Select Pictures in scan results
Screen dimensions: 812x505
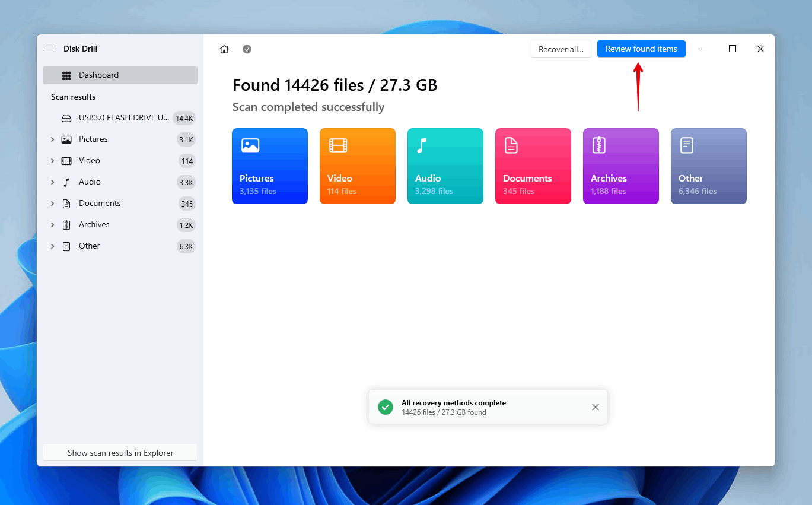point(120,139)
